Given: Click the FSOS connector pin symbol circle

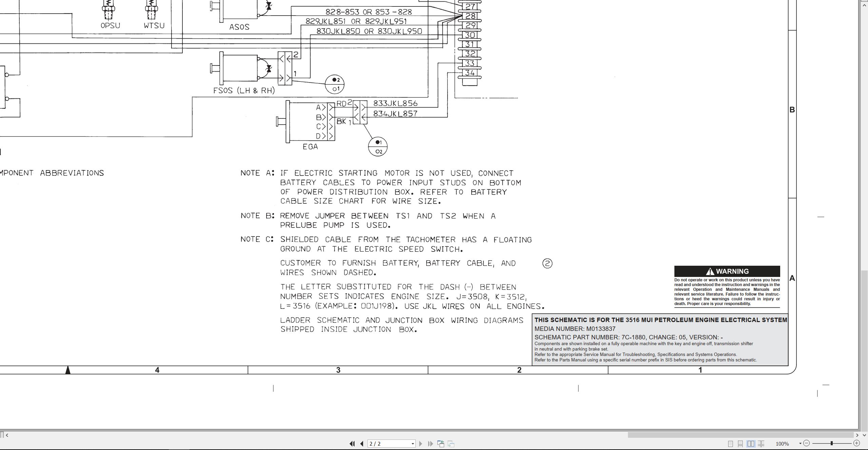Looking at the screenshot, I should (335, 84).
